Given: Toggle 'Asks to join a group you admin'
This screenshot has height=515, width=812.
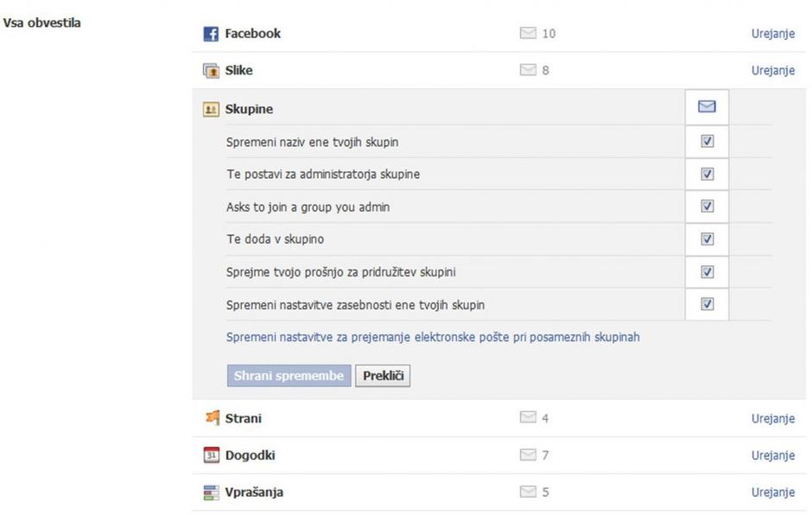Looking at the screenshot, I should coord(706,206).
